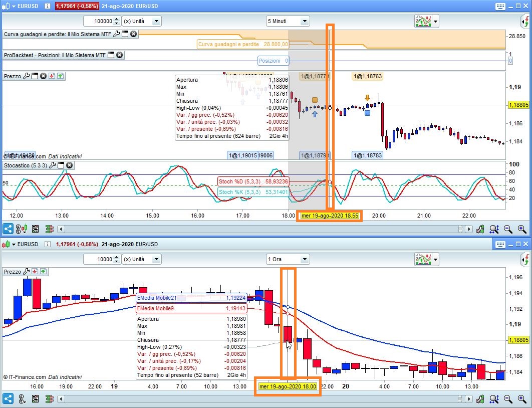532x408 pixels.
Task: Expand arrow beside add indicator icon, top chart
Action: click(x=436, y=21)
